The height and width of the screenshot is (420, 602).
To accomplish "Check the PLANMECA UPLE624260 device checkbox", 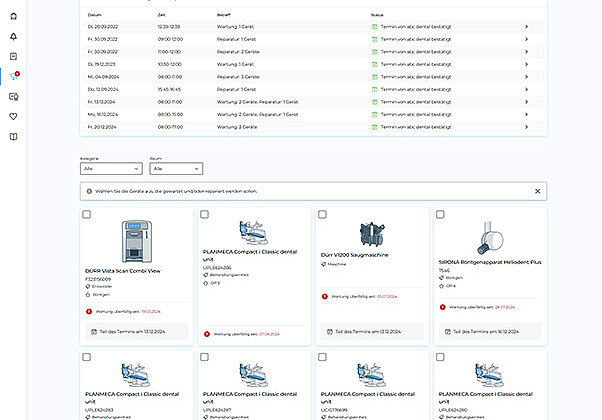I will click(440, 357).
